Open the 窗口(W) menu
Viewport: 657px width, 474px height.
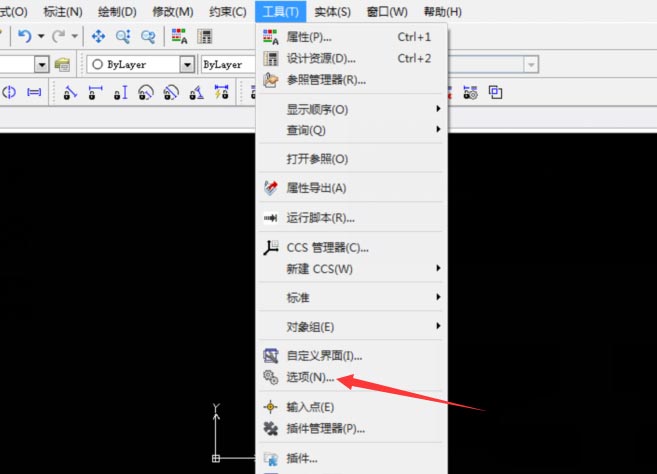click(387, 12)
